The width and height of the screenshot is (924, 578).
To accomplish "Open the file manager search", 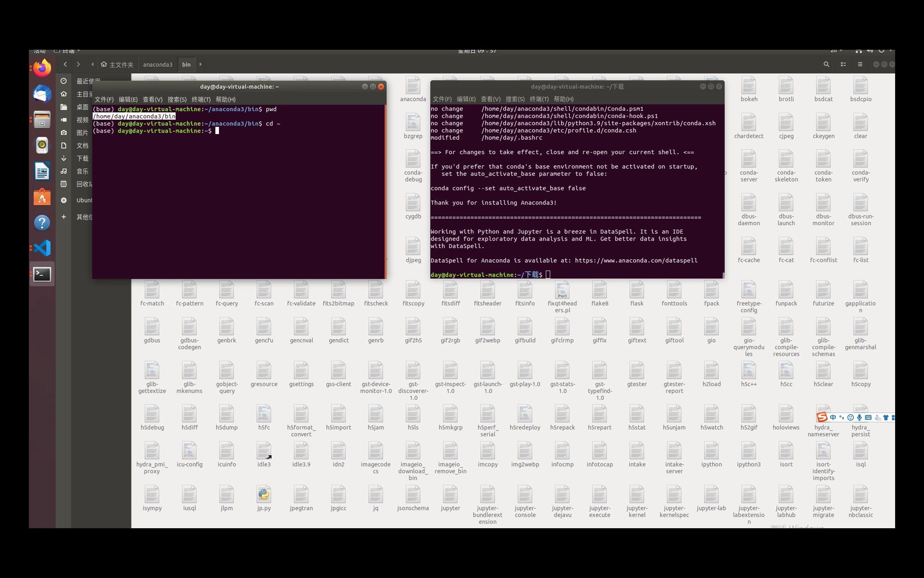I will pos(826,64).
